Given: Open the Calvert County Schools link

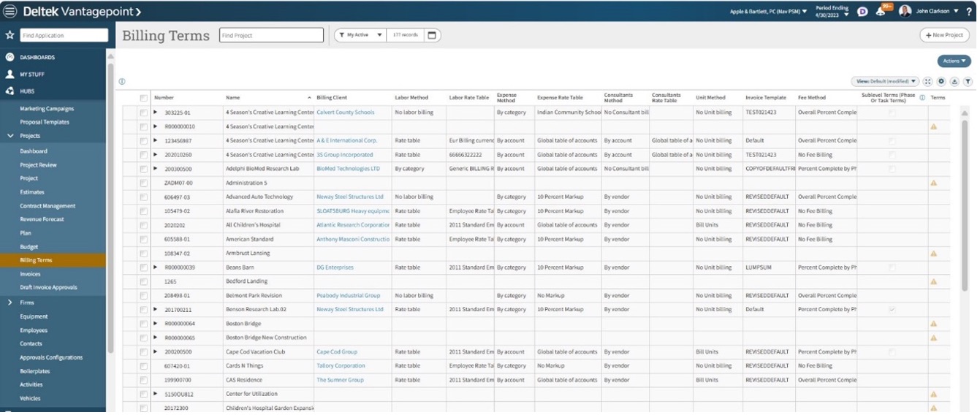Looking at the screenshot, I should [345, 113].
